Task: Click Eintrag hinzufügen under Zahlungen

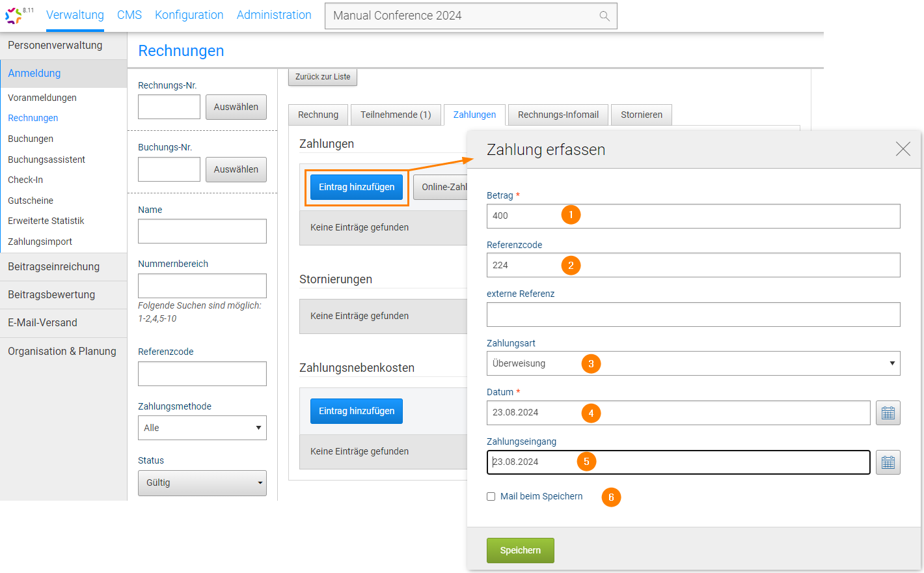Action: 357,188
